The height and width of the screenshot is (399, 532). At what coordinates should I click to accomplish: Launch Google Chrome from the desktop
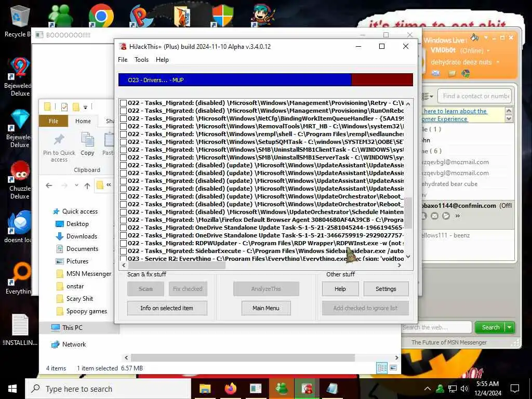(101, 15)
